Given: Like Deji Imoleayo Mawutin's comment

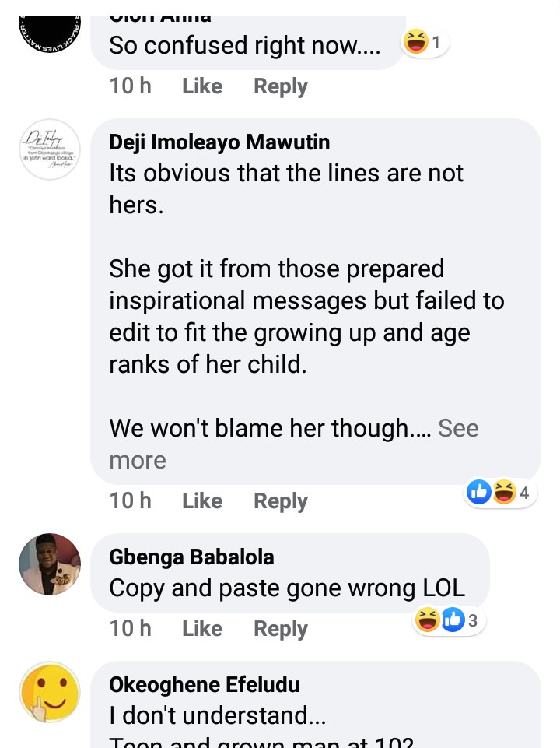Looking at the screenshot, I should (x=202, y=501).
